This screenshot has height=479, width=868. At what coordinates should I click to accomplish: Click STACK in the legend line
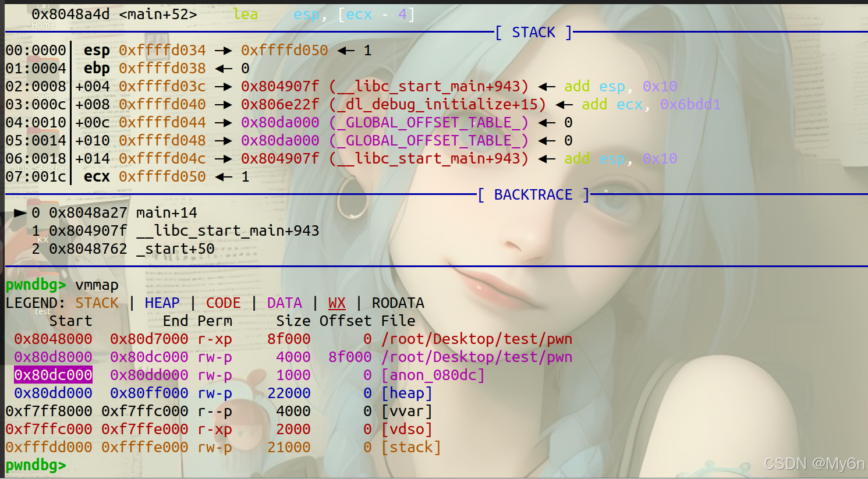click(x=97, y=303)
